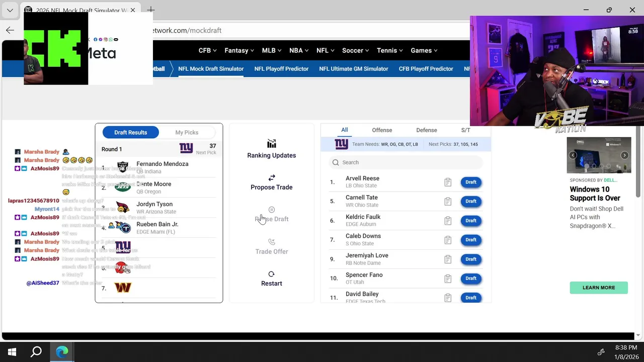Image resolution: width=644 pixels, height=362 pixels.
Task: Click the Giants logo in team needs bar
Action: tap(342, 144)
